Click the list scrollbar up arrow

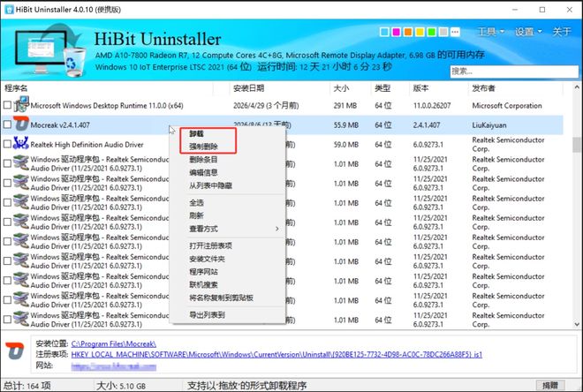point(577,87)
